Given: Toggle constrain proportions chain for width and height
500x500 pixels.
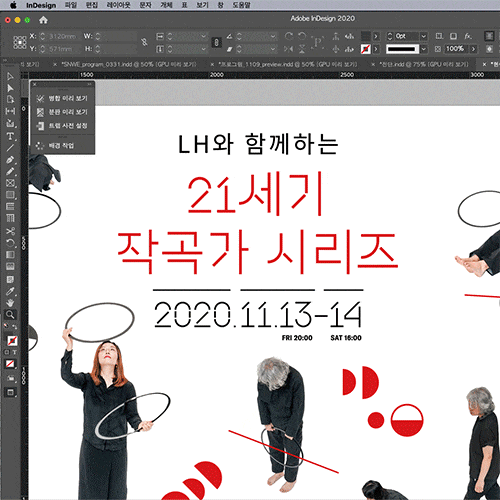Looking at the screenshot, I should (x=144, y=42).
